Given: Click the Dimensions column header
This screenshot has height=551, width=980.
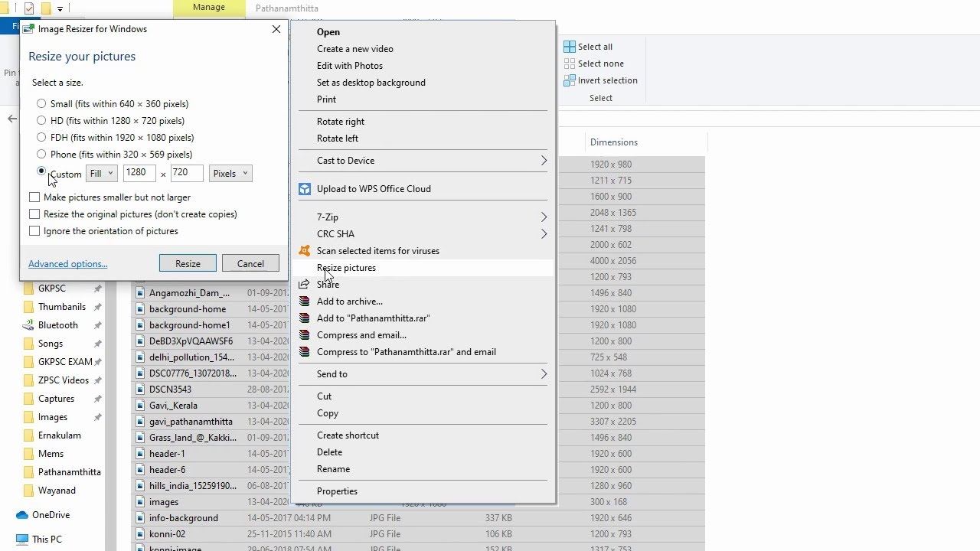Looking at the screenshot, I should pyautogui.click(x=614, y=142).
